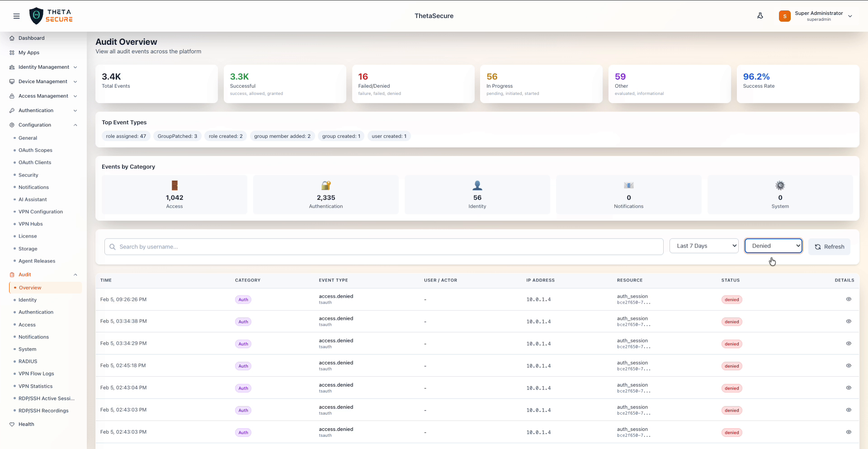Collapse the Audit sidebar section

click(75, 275)
